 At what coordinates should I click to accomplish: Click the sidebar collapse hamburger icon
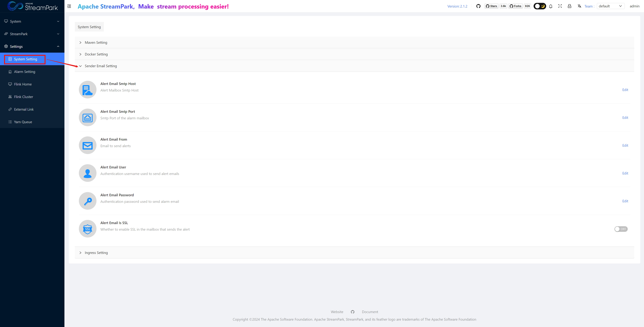coord(69,6)
